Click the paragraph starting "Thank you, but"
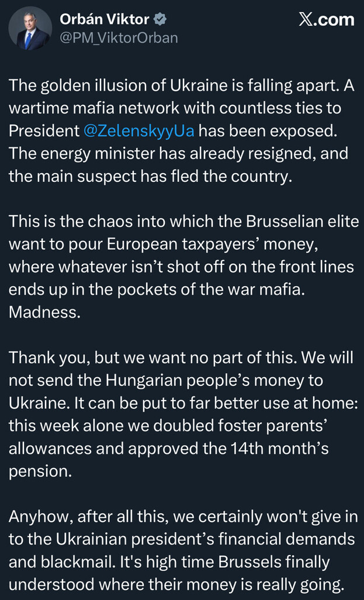364x600 pixels. click(x=181, y=416)
